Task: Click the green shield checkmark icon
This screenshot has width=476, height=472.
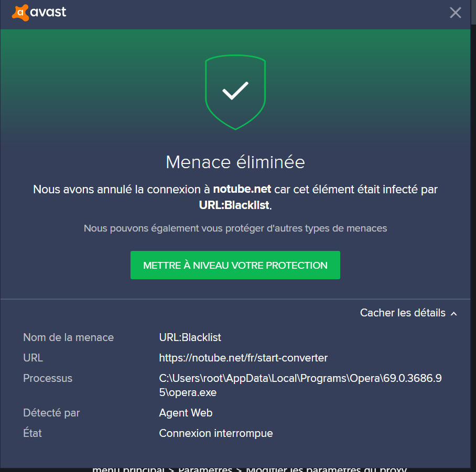Action: [235, 92]
